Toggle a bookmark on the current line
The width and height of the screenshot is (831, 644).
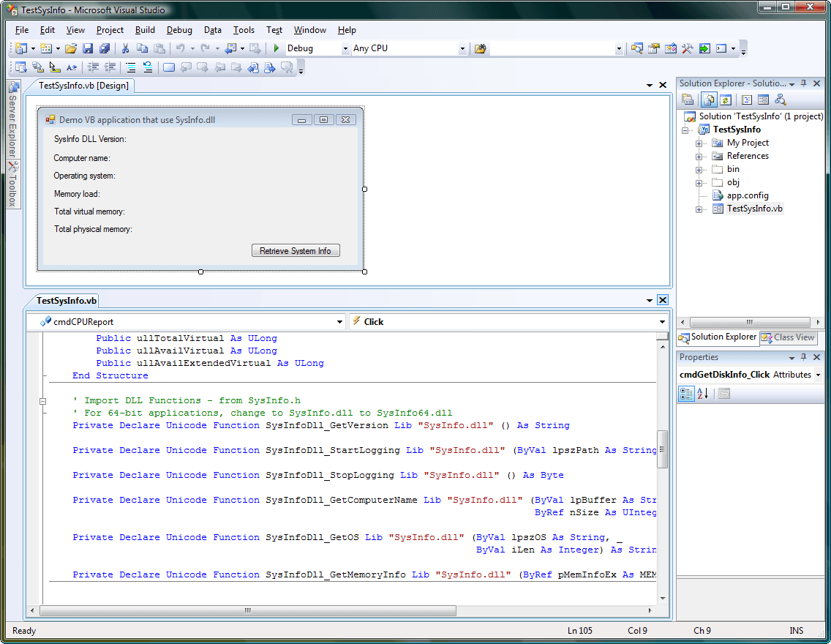pyautogui.click(x=168, y=67)
